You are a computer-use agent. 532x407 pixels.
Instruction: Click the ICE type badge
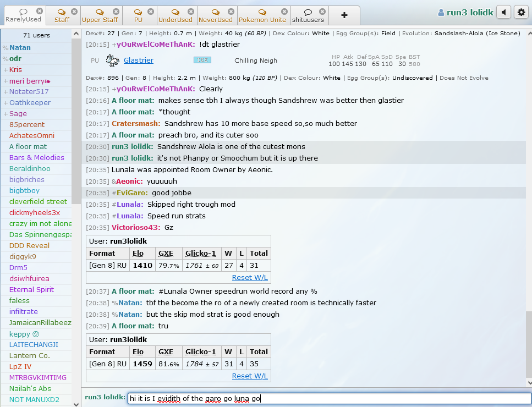point(202,60)
